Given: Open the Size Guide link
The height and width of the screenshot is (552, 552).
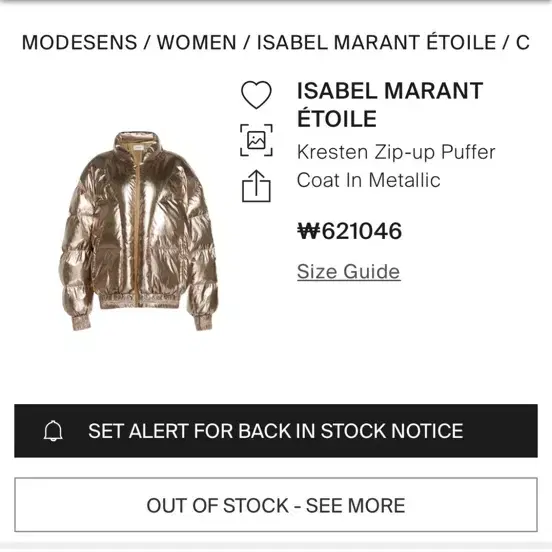Looking at the screenshot, I should tap(349, 271).
